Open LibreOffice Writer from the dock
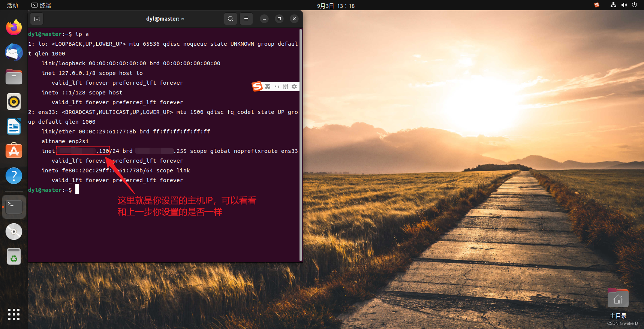 click(14, 126)
